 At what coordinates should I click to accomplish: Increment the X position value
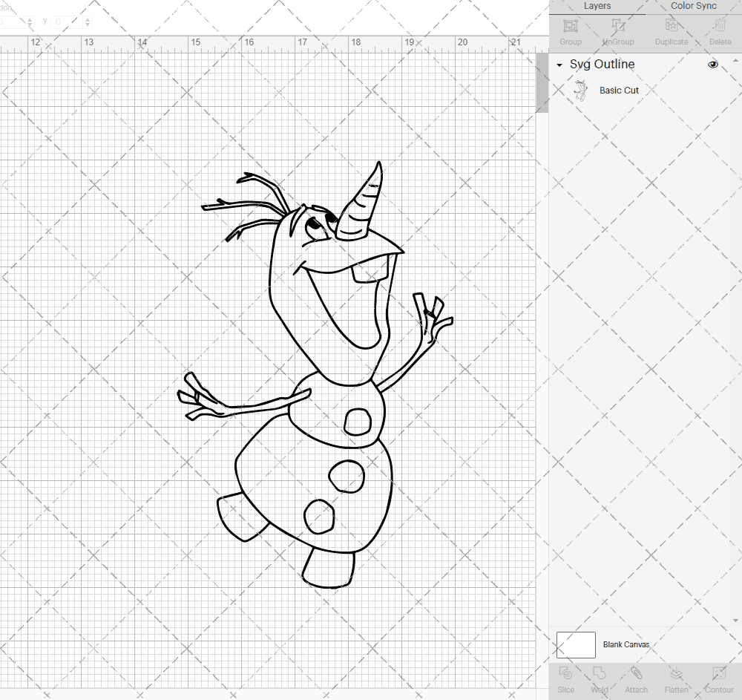(30, 18)
